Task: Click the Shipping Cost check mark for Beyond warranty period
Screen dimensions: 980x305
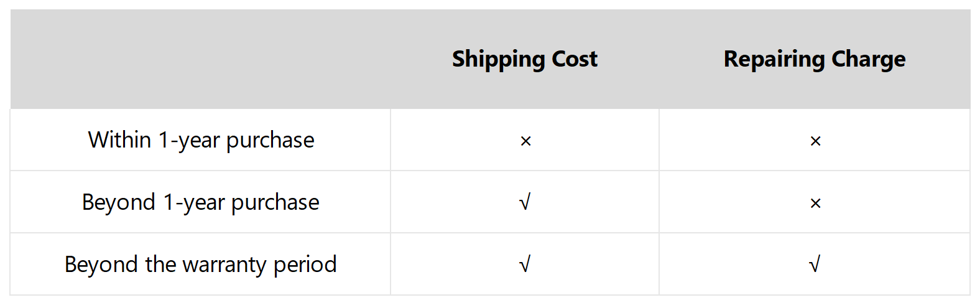Action: click(525, 265)
